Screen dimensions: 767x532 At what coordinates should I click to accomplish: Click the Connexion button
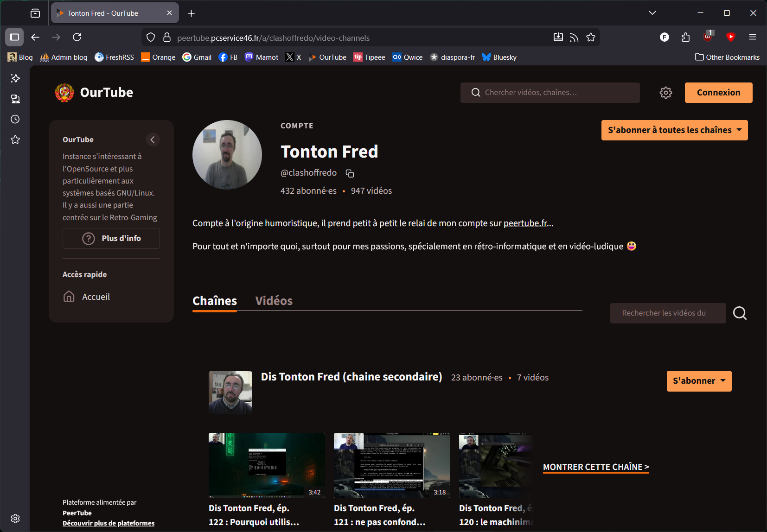718,93
